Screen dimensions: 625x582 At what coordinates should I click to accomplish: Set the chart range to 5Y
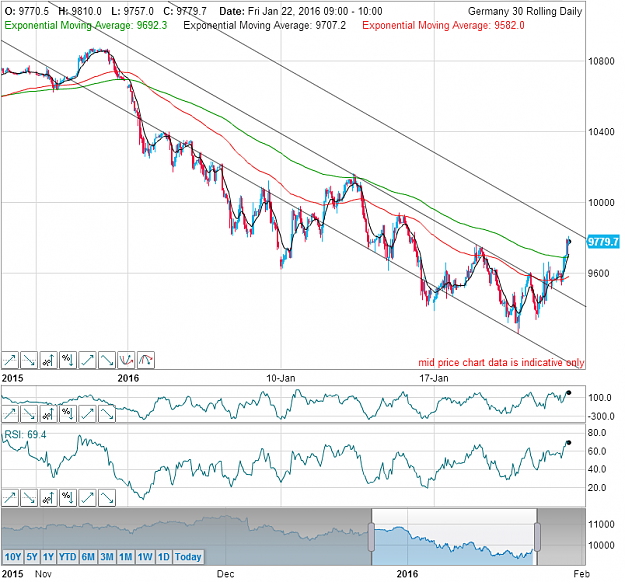pyautogui.click(x=32, y=556)
